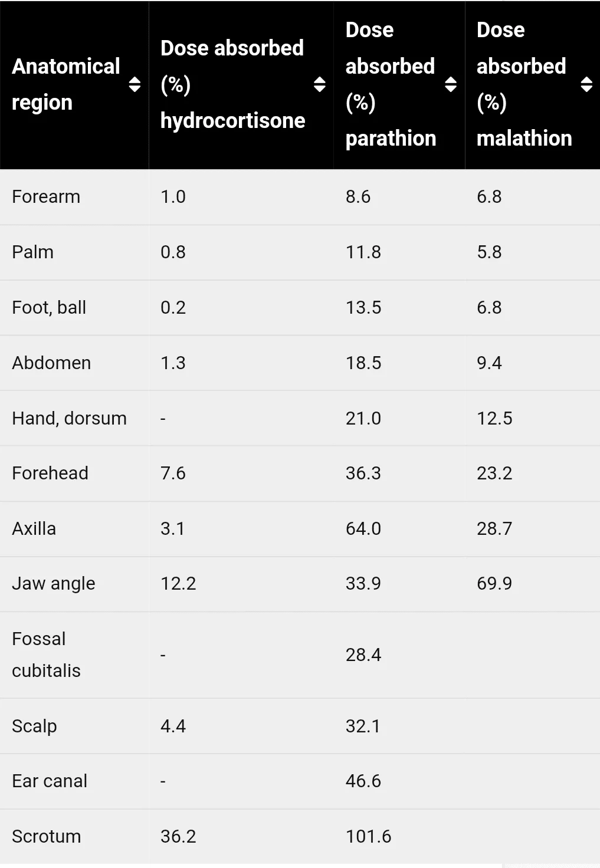The width and height of the screenshot is (600, 868).
Task: Click the Hand, dorsum row label
Action: tap(69, 418)
